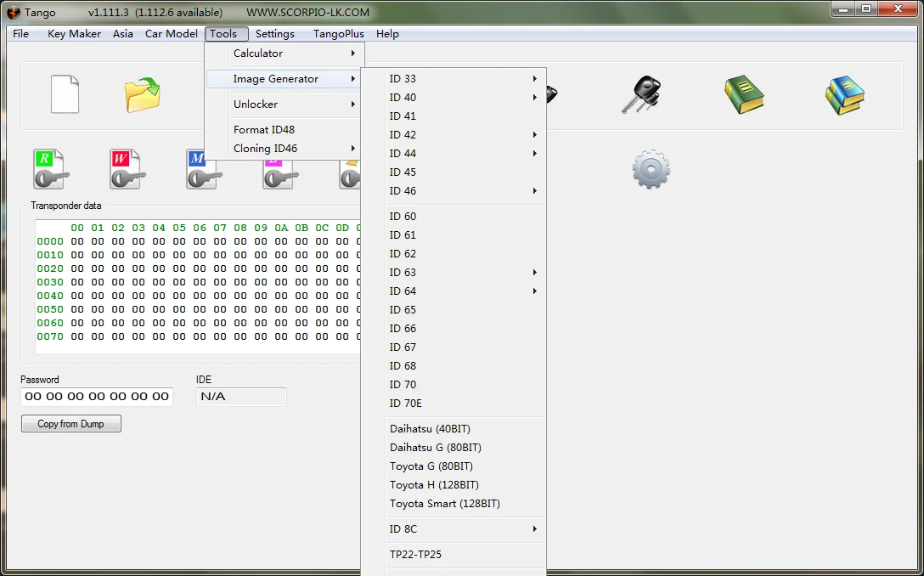Select ID 68 image generator
The width and height of the screenshot is (924, 576).
454,365
